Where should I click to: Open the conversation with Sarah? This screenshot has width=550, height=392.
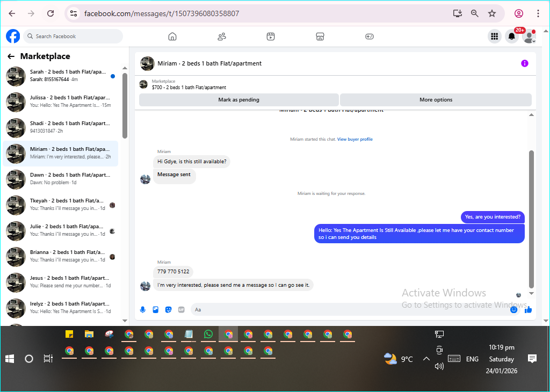pyautogui.click(x=60, y=76)
